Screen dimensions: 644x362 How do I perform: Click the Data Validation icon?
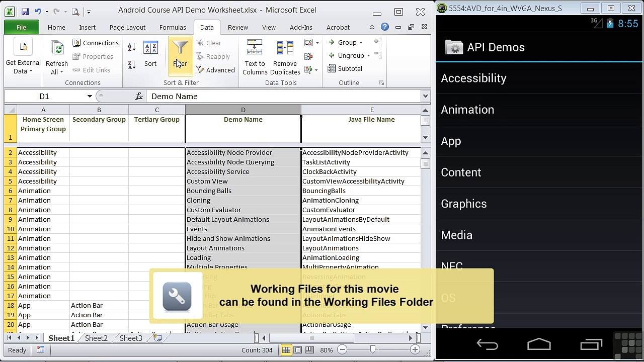(308, 43)
